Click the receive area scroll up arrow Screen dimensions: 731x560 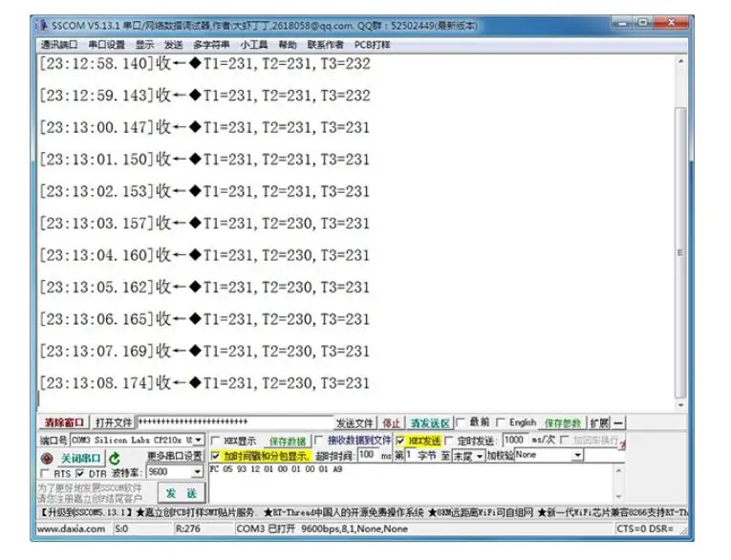pos(680,61)
